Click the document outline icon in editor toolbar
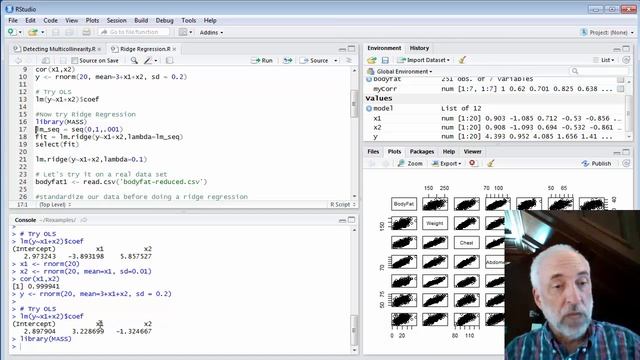The height and width of the screenshot is (360, 640). pos(349,60)
